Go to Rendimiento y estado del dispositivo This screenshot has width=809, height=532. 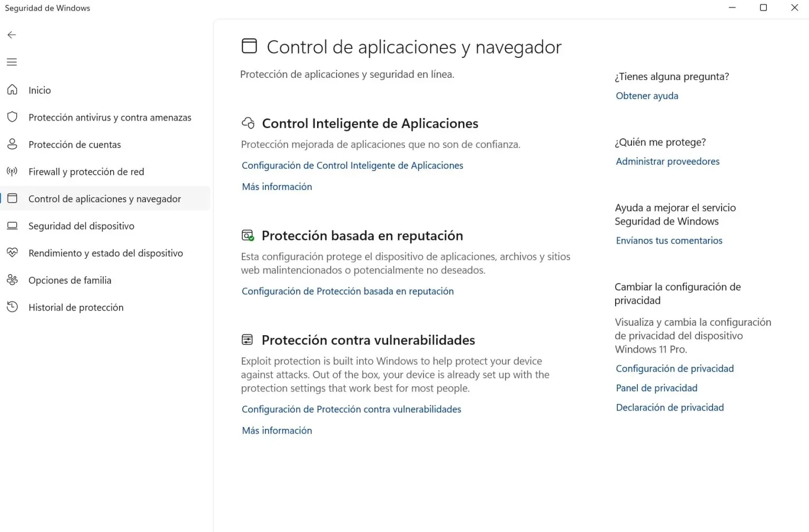(105, 253)
